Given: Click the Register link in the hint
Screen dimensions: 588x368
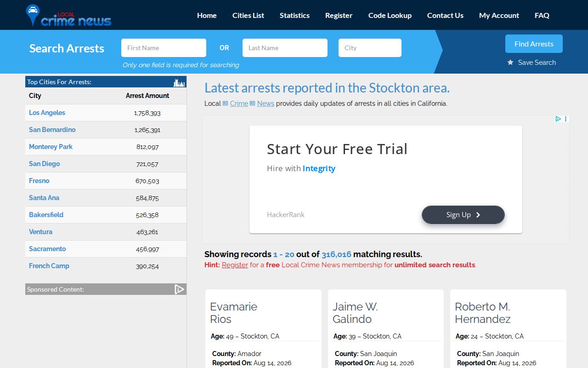Looking at the screenshot, I should coord(235,265).
